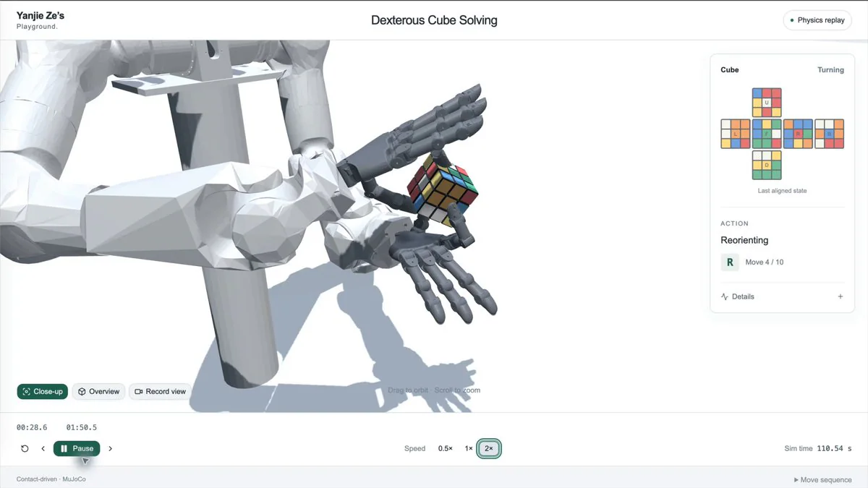The image size is (868, 488).
Task: Activate the Record view camera
Action: (x=160, y=391)
